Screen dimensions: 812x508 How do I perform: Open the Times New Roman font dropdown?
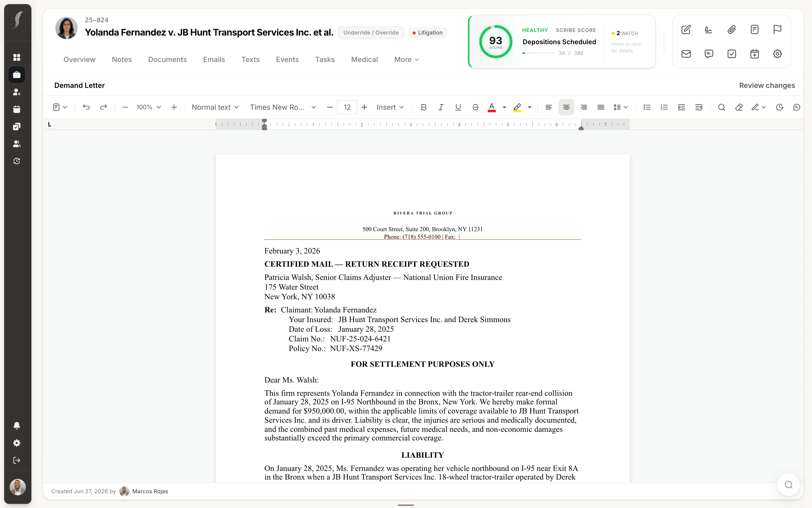[x=283, y=107]
